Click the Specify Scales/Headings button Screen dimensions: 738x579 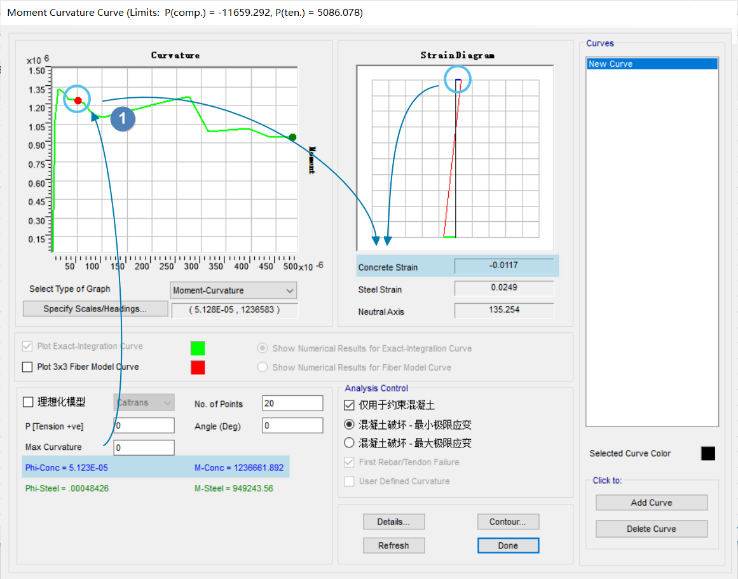[x=95, y=309]
